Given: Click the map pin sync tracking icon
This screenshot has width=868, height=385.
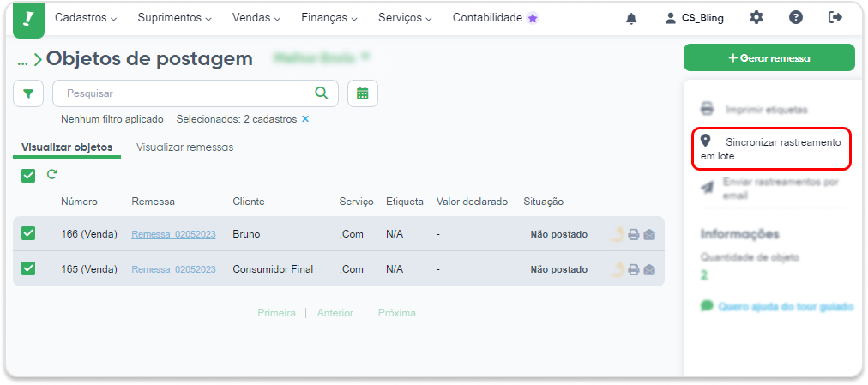Looking at the screenshot, I should (x=705, y=141).
